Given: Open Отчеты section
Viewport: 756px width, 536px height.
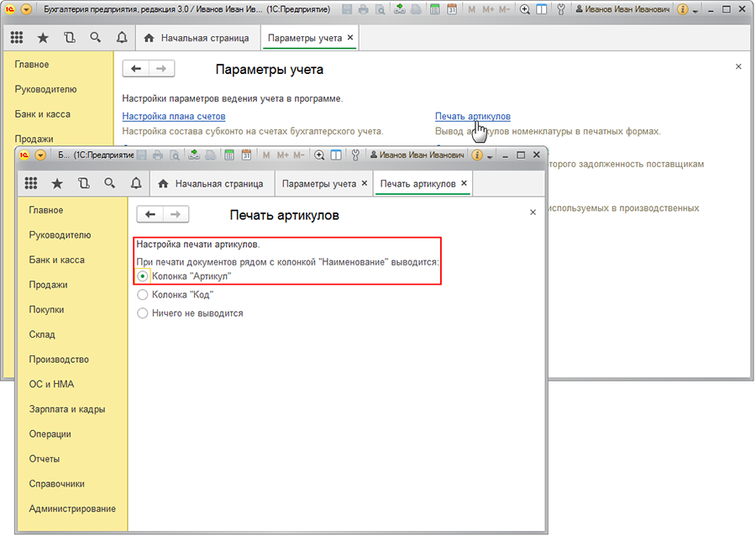Looking at the screenshot, I should (x=45, y=459).
